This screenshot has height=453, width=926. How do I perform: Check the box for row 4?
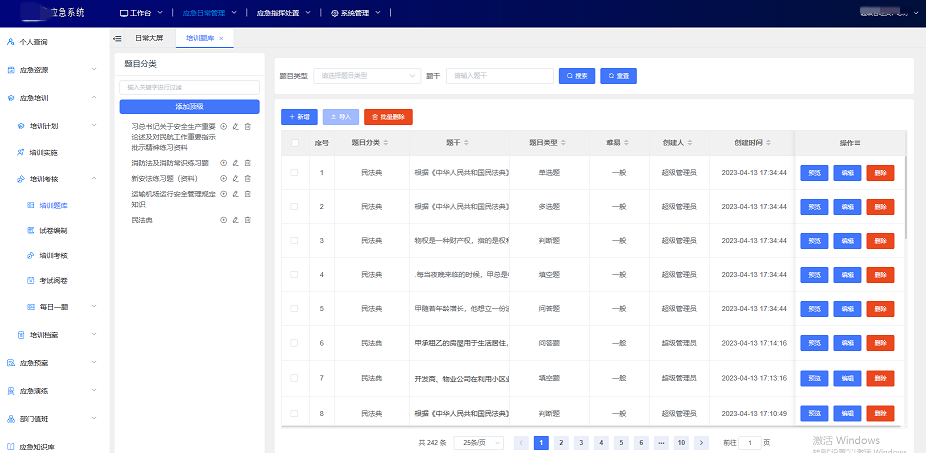click(x=294, y=275)
